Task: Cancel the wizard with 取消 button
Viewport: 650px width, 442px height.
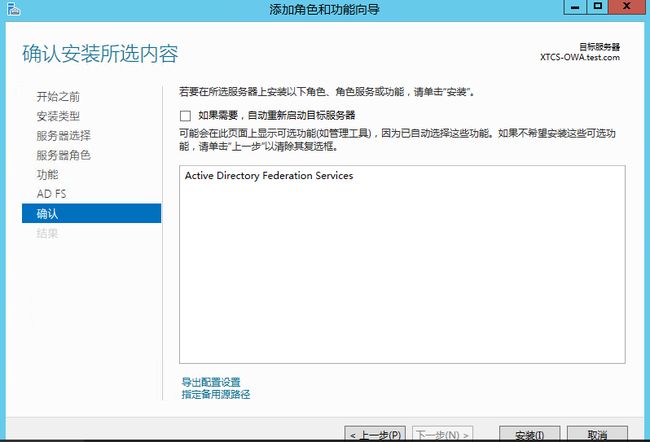Action: [598, 435]
